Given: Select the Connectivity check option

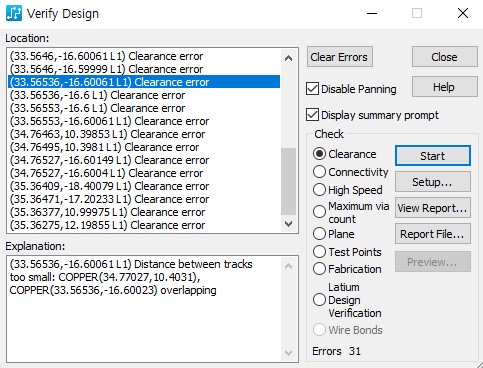Looking at the screenshot, I should (x=319, y=172).
